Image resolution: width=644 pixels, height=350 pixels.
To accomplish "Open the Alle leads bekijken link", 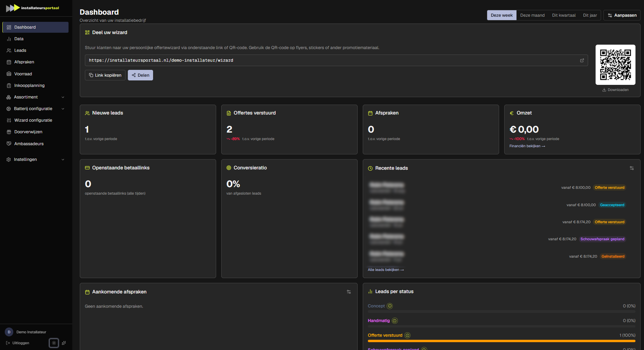I will 386,270.
